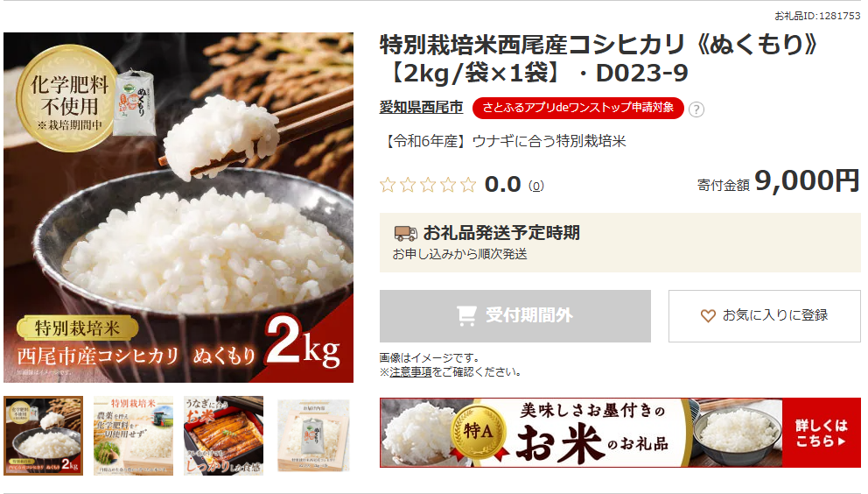Click the review count (0) link
Image resolution: width=868 pixels, height=494 pixels.
click(535, 186)
